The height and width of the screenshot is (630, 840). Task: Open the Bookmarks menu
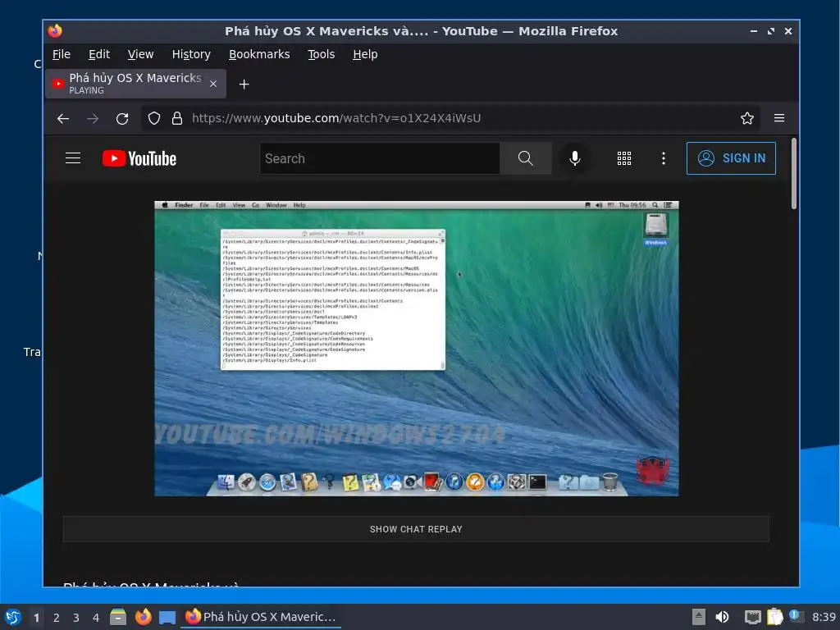coord(259,54)
